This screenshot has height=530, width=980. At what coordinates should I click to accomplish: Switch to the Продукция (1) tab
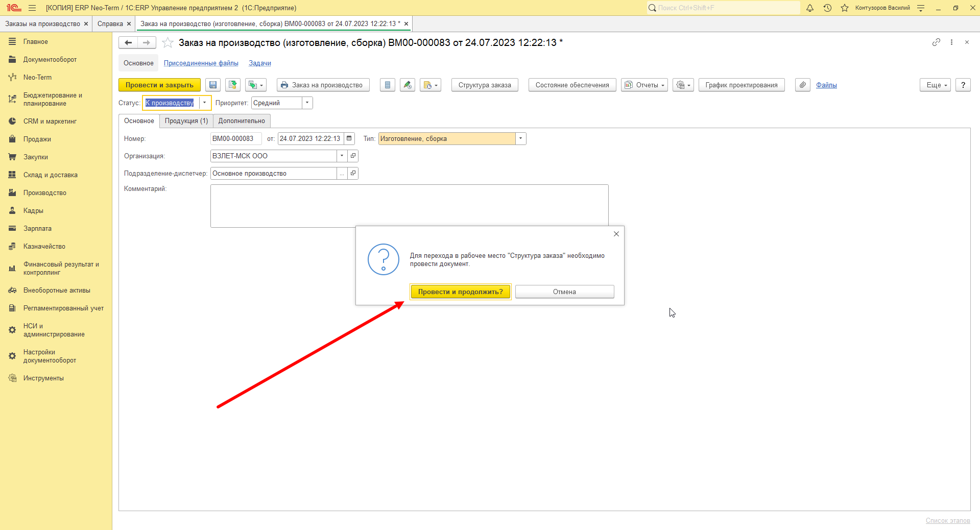pos(186,121)
